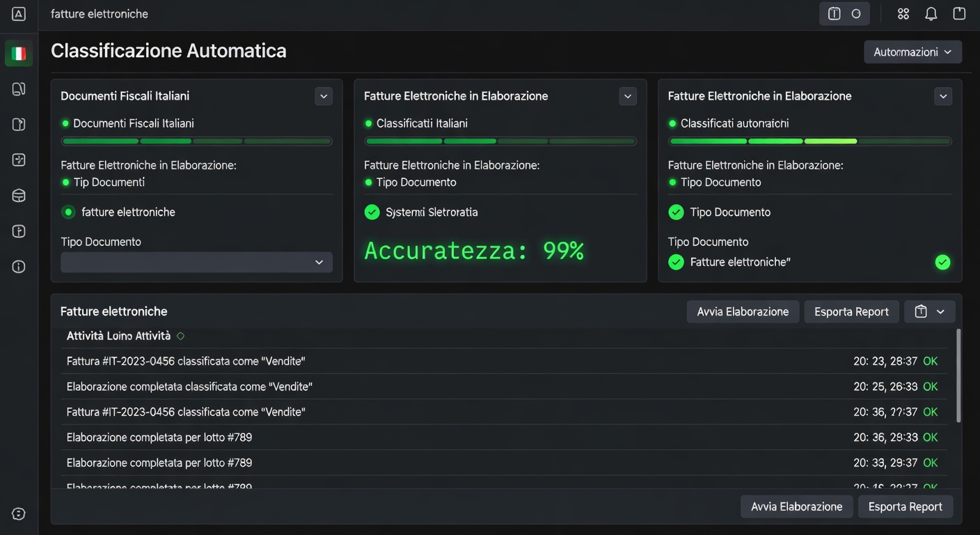Open the Automazioni dropdown
The width and height of the screenshot is (980, 535).
(x=912, y=52)
